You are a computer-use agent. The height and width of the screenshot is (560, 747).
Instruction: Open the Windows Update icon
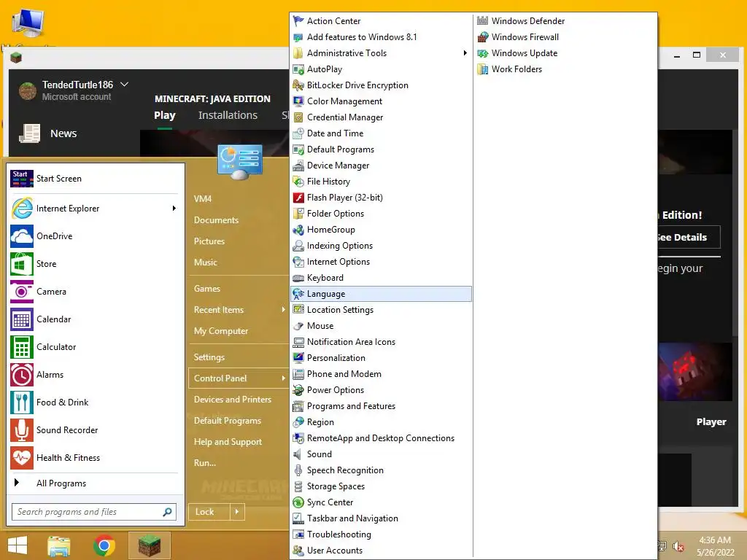[483, 52]
